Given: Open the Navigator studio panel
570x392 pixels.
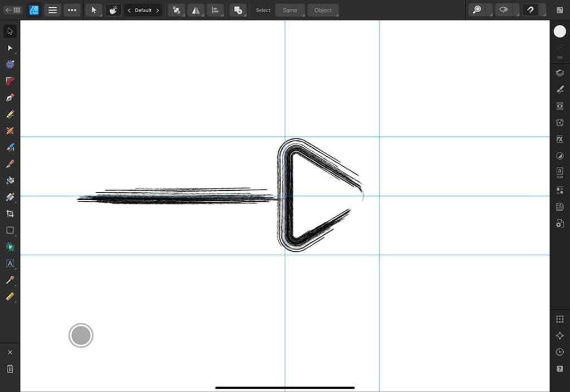Looking at the screenshot, I should (x=560, y=336).
